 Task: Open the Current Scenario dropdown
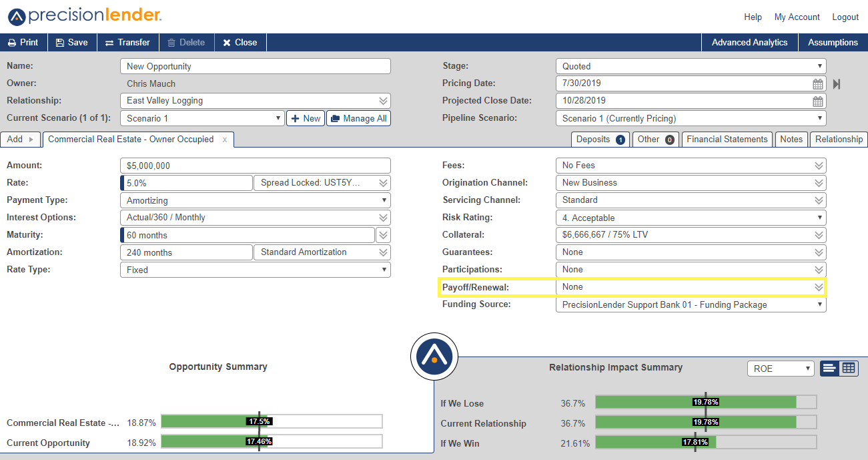pyautogui.click(x=203, y=118)
